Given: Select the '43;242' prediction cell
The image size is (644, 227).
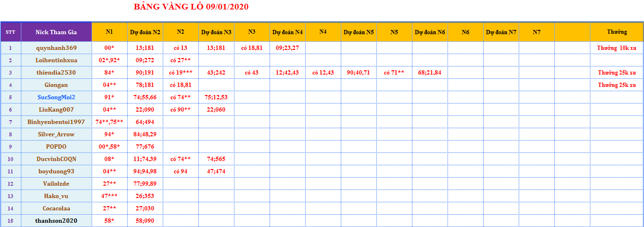Looking at the screenshot, I should 216,73.
